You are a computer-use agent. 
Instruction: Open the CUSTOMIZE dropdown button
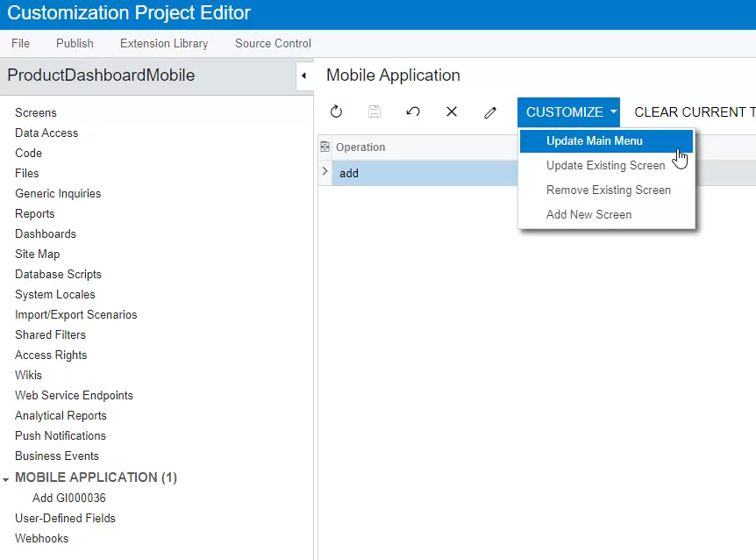click(569, 112)
